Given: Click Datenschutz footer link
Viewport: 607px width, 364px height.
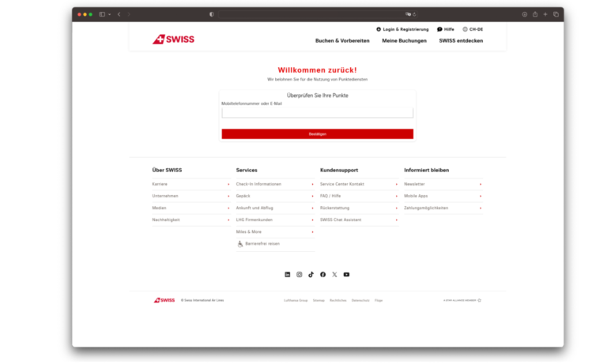Looking at the screenshot, I should coord(360,301).
